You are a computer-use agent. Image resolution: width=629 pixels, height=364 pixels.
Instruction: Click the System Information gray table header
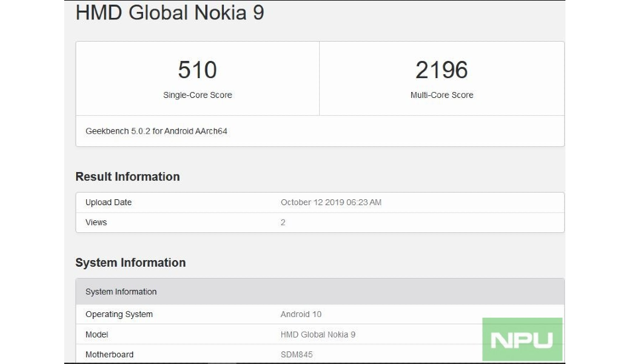320,291
